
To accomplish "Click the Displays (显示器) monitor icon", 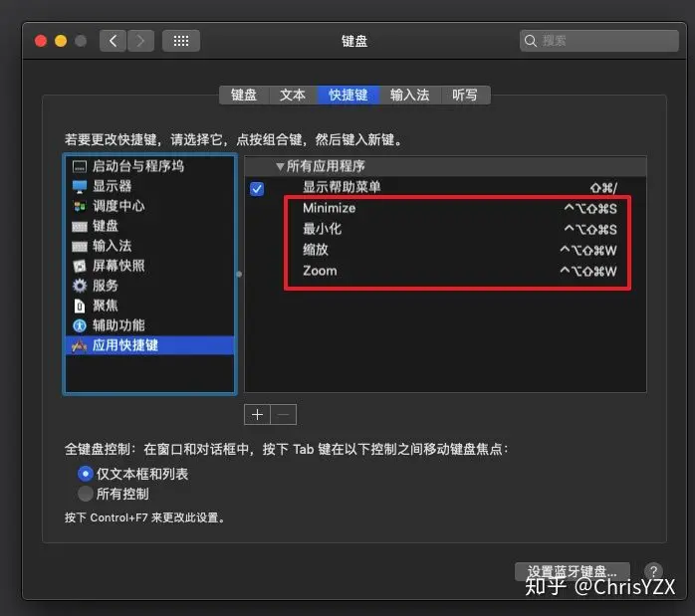I will pyautogui.click(x=80, y=186).
